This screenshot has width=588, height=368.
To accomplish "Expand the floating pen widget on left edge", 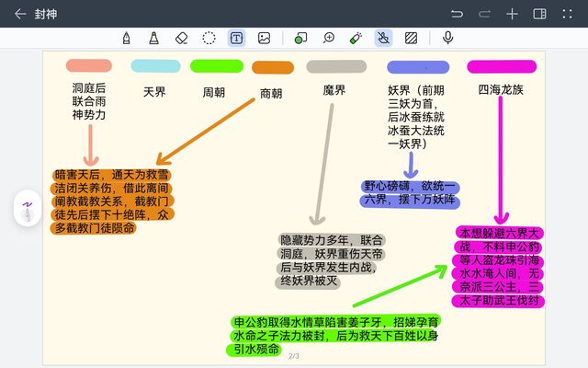I will pyautogui.click(x=28, y=209).
